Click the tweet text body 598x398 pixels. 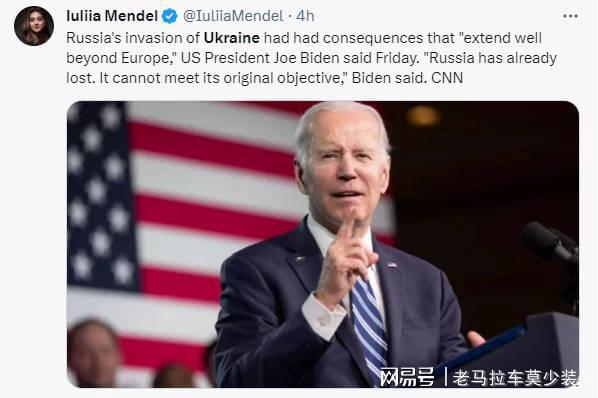click(x=312, y=58)
